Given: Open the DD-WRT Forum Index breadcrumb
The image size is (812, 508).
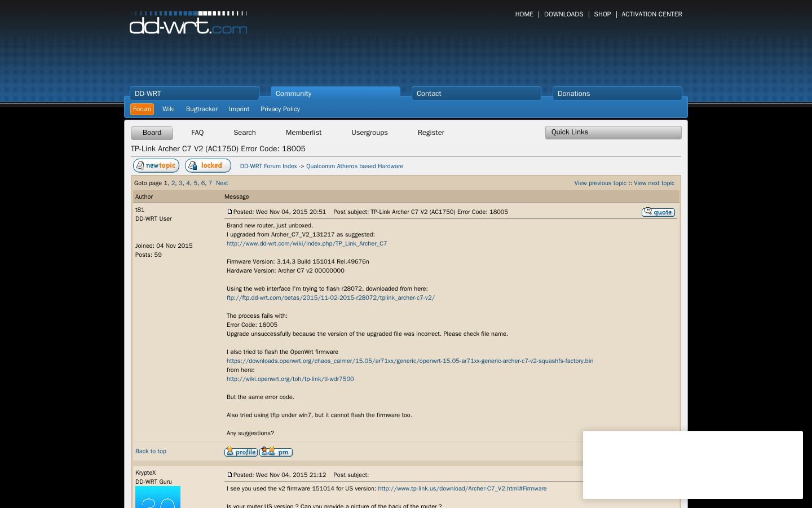Looking at the screenshot, I should point(268,166).
